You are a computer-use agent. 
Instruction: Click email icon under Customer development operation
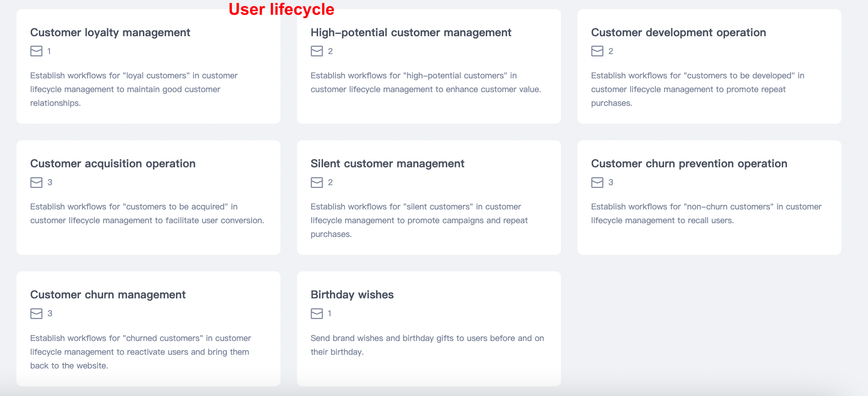point(597,51)
